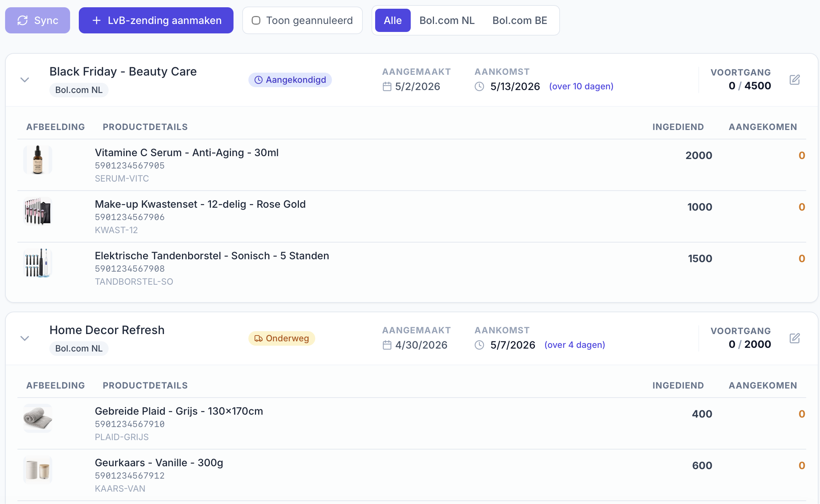Click clock icon next to 5/13/2026
The image size is (820, 504).
click(x=479, y=86)
